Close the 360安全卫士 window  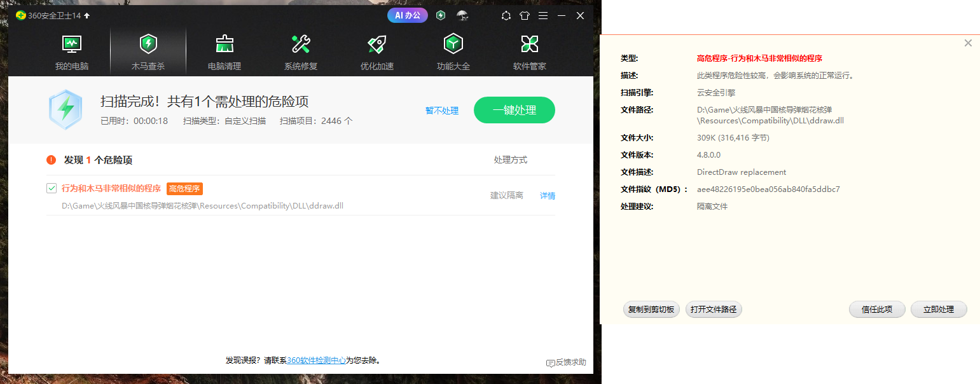[x=580, y=16]
